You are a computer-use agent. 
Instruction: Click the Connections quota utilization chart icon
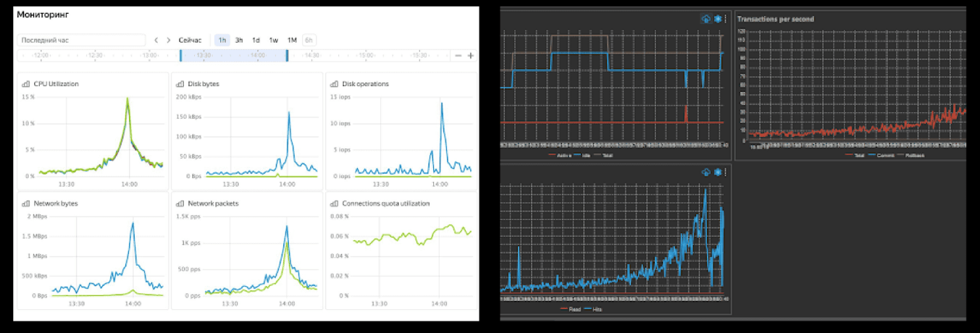[335, 203]
